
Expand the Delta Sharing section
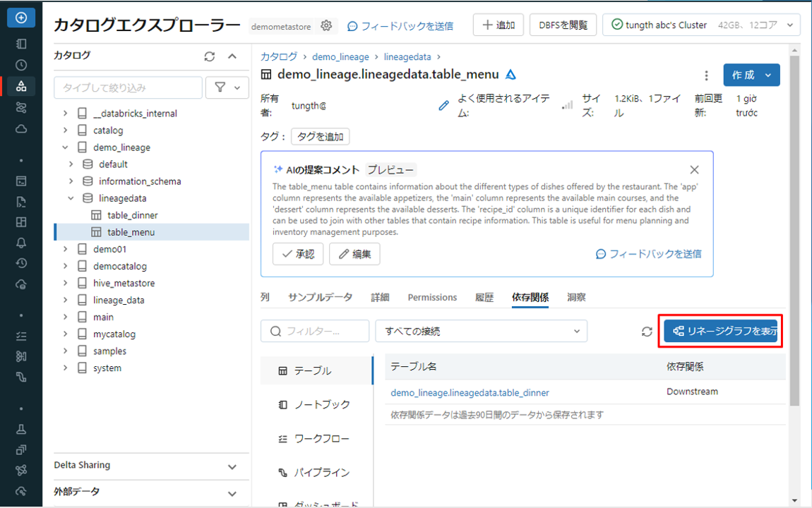pos(232,466)
